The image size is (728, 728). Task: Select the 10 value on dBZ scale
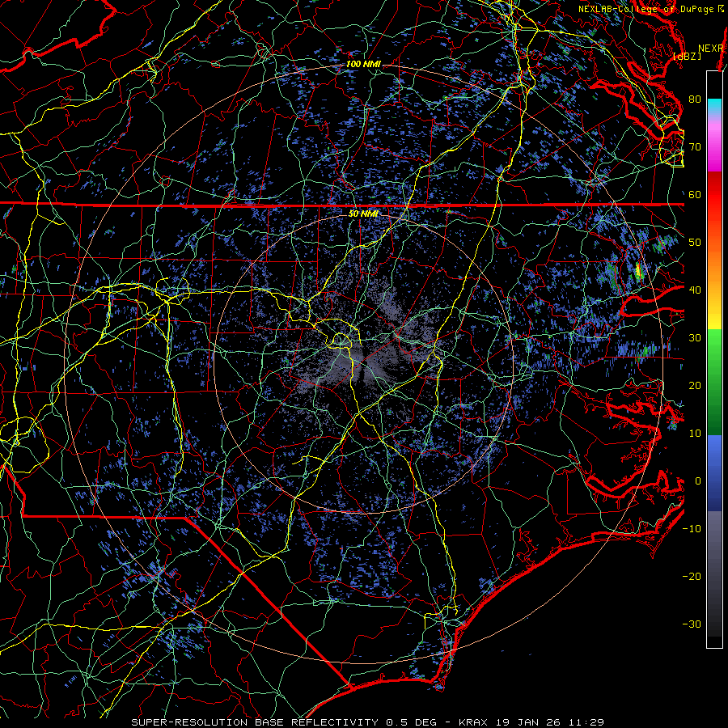click(x=695, y=434)
